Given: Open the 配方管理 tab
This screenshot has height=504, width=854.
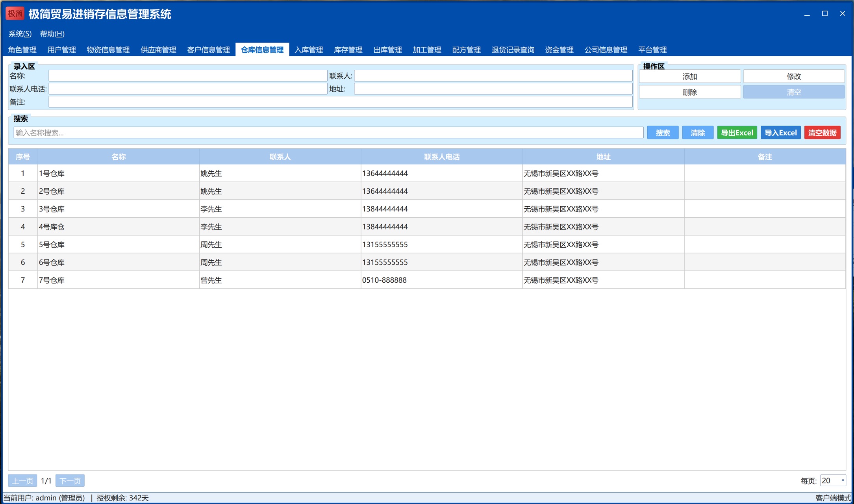Looking at the screenshot, I should pyautogui.click(x=467, y=50).
